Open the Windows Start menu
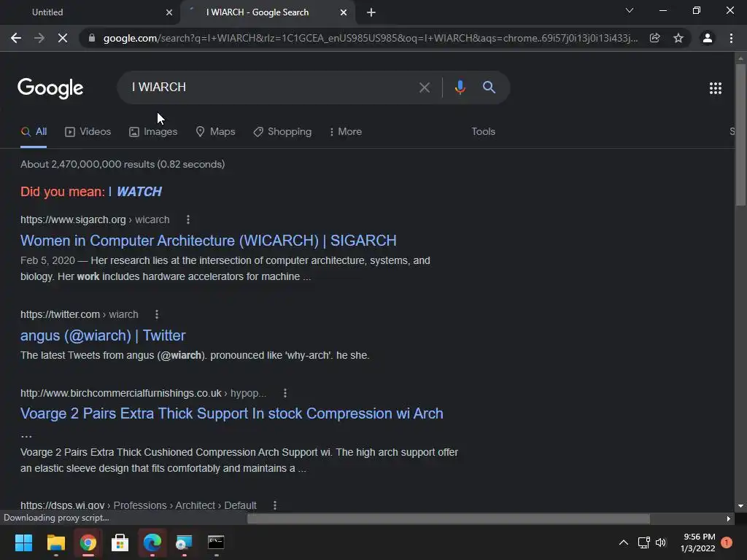The height and width of the screenshot is (560, 747). (x=23, y=542)
